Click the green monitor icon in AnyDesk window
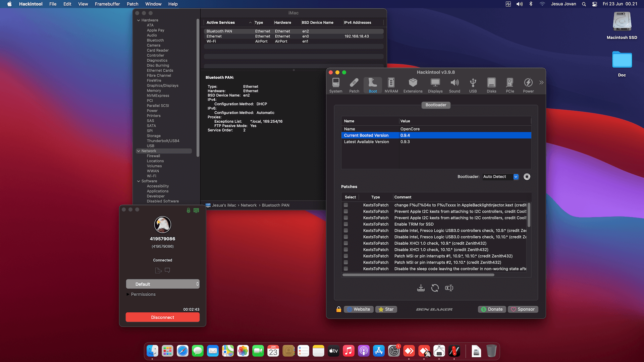644x362 pixels. (x=196, y=210)
